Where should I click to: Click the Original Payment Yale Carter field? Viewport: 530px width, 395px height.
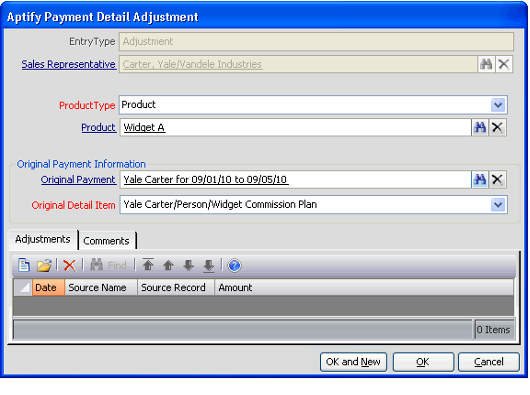pos(295,179)
